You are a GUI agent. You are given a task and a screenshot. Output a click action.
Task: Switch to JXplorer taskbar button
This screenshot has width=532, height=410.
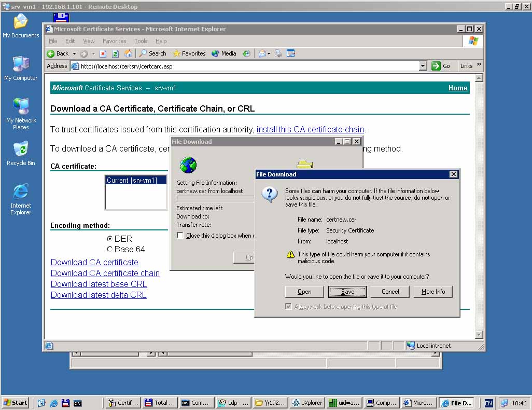coord(307,403)
